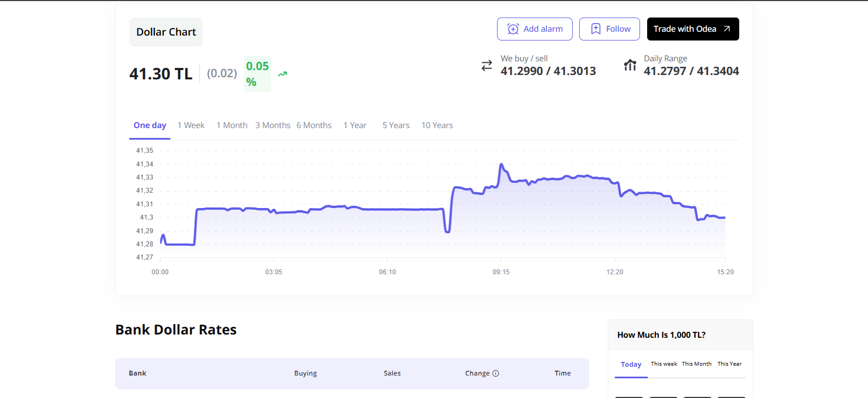The height and width of the screenshot is (398, 868).
Task: Open the Today tab in TL calculator
Action: [x=631, y=365]
